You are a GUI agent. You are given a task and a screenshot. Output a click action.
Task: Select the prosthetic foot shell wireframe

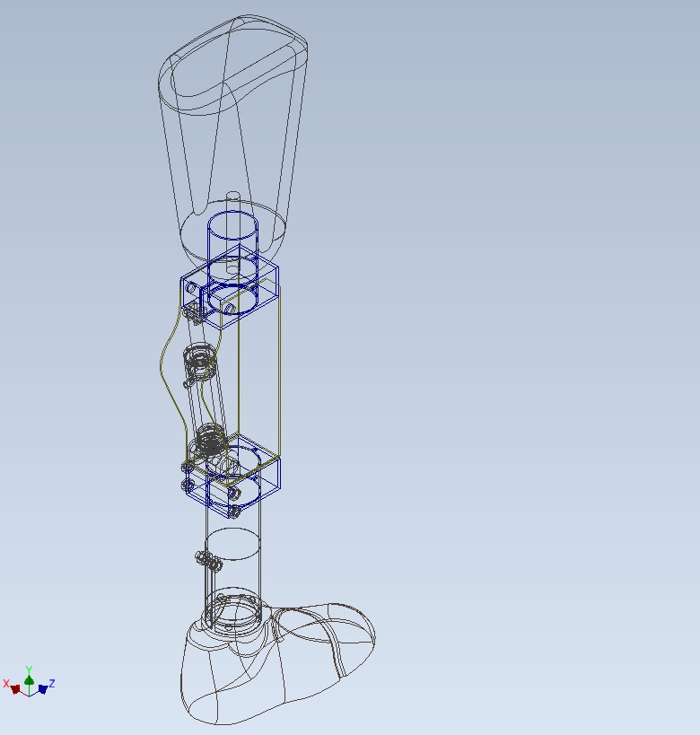(x=277, y=661)
